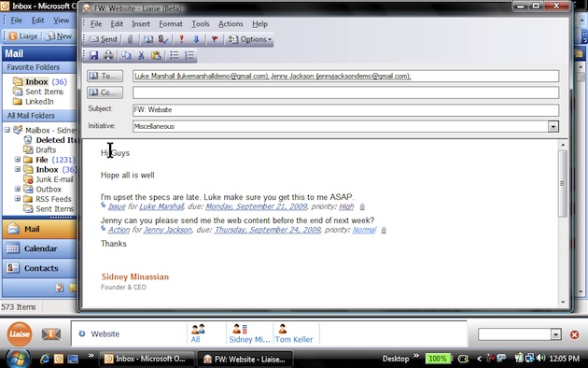Click the To field with recipient addresses
This screenshot has height=368, width=588.
tap(345, 77)
